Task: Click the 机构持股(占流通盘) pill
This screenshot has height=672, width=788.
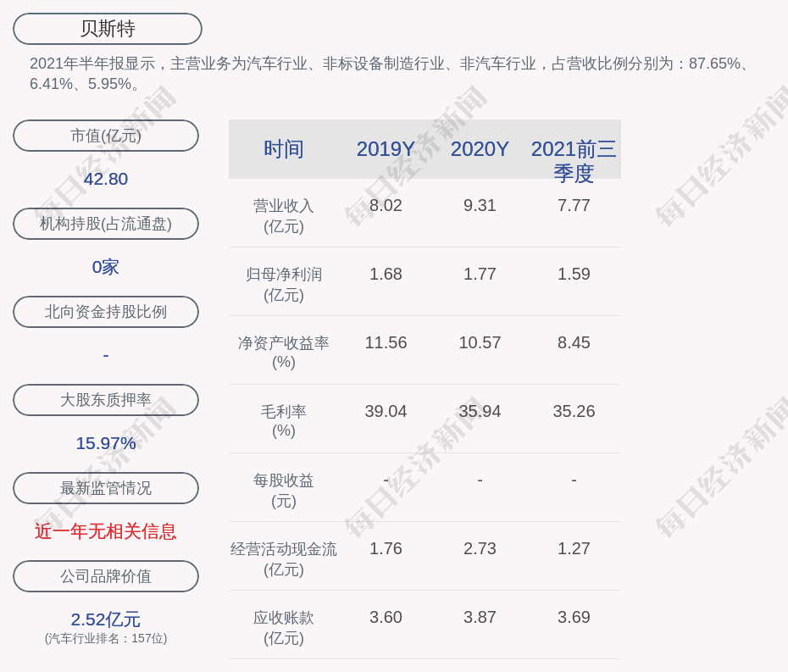Action: point(106,224)
